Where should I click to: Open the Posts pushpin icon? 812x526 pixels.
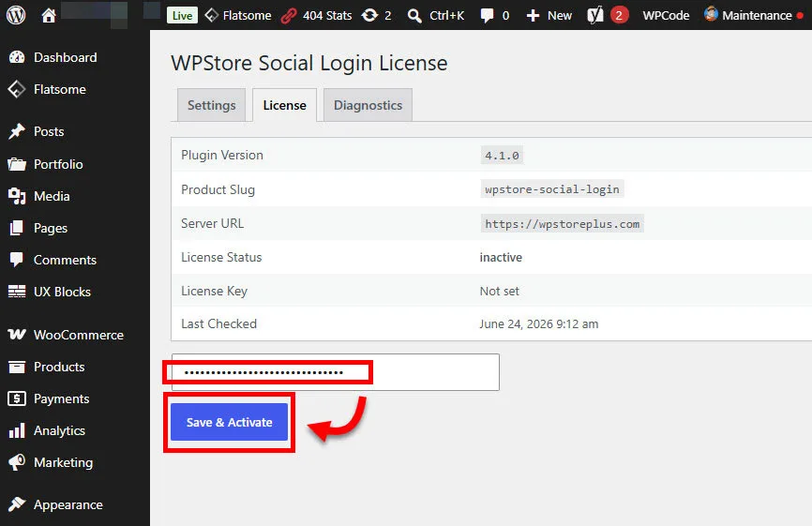(x=17, y=131)
